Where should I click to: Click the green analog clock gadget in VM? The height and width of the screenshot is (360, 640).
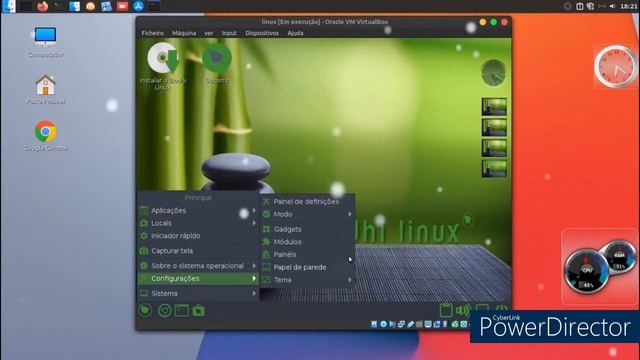point(493,73)
